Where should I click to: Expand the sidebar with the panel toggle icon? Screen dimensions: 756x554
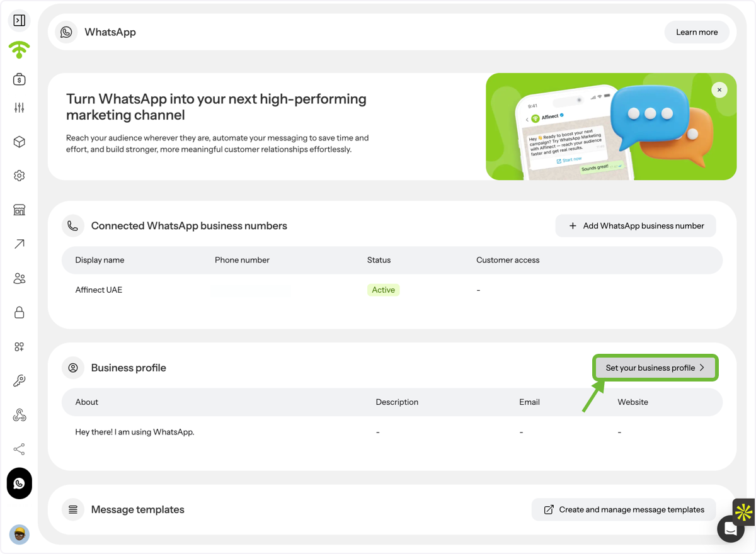[x=20, y=21]
